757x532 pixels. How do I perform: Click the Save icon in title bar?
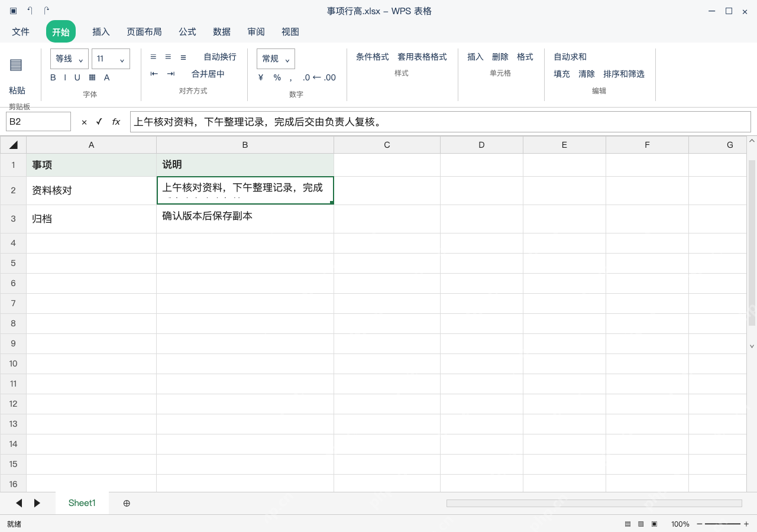pyautogui.click(x=13, y=11)
